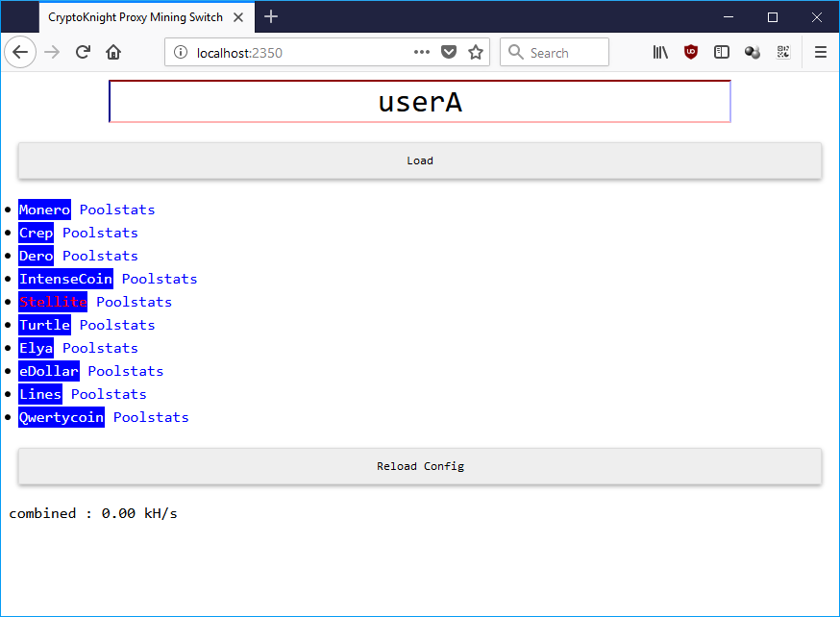Bookmark this page with the star
The width and height of the screenshot is (840, 617).
(x=476, y=52)
